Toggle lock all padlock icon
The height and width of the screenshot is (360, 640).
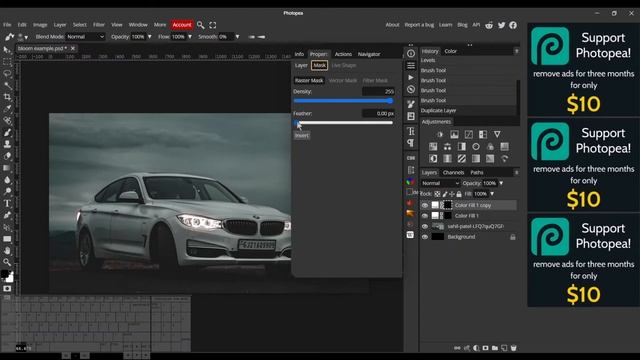point(459,194)
